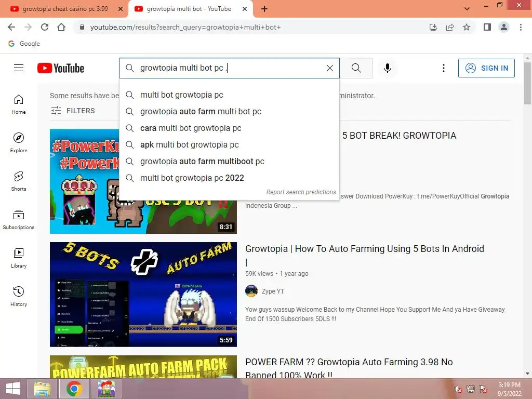
Task: Open the Powerfarm Auto Farm Pack thumbnail
Action: click(143, 367)
